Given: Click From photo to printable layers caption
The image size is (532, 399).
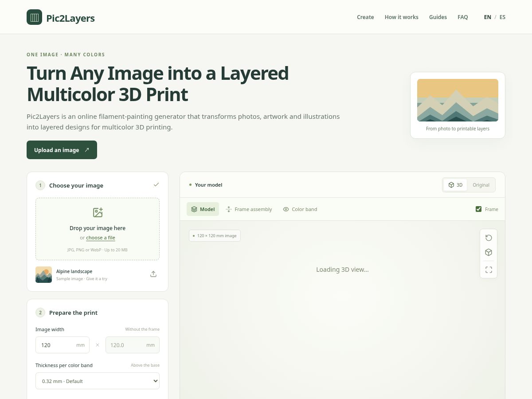Looking at the screenshot, I should coord(458,129).
